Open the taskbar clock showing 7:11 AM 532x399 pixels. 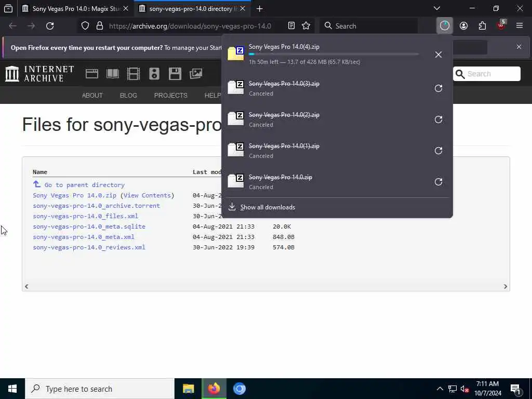pyautogui.click(x=487, y=389)
